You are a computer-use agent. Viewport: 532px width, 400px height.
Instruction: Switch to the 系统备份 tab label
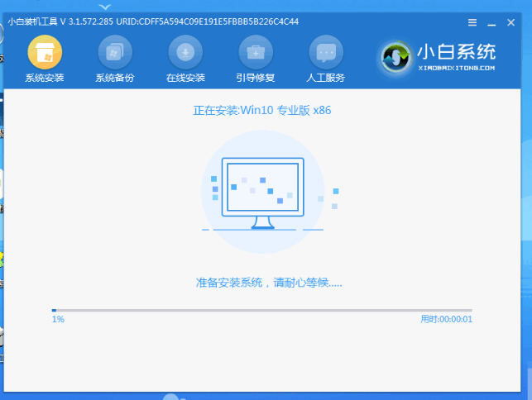coord(115,79)
